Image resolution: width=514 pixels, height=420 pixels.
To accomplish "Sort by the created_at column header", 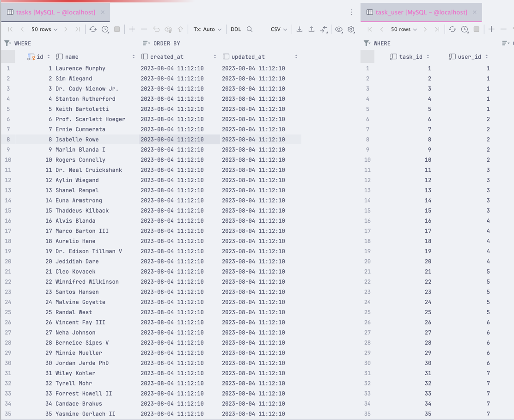I will click(x=167, y=57).
